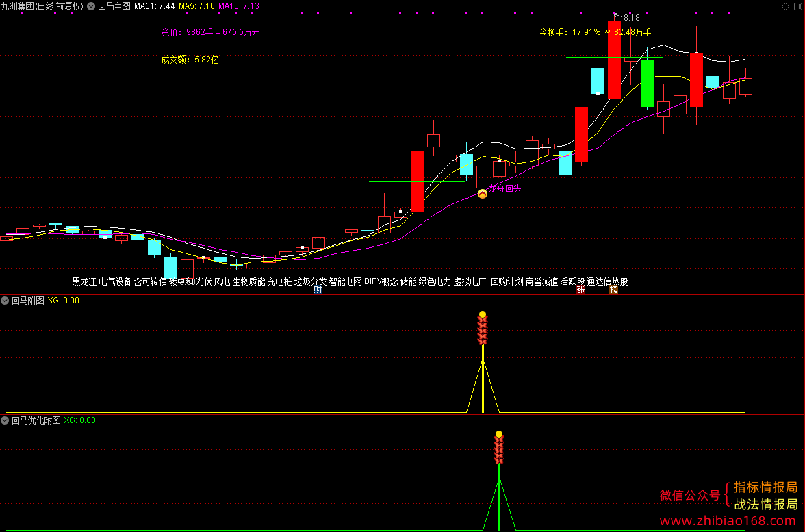Screen dimensions: 805x532
Task: Click the 风电 concept tag
Action: (x=222, y=281)
